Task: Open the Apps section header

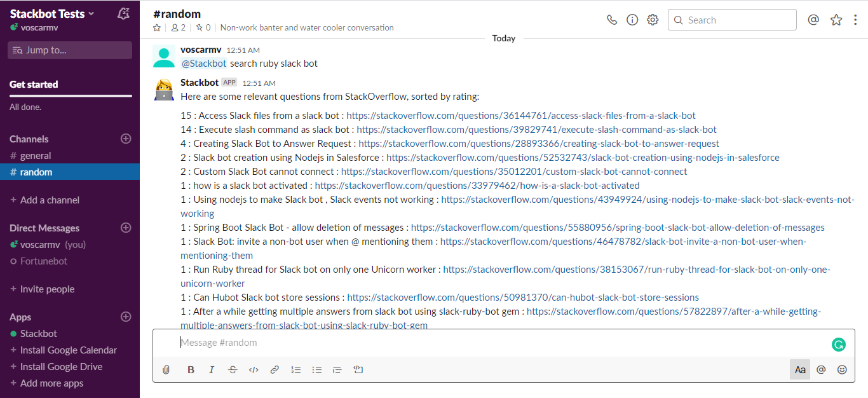Action: point(20,317)
